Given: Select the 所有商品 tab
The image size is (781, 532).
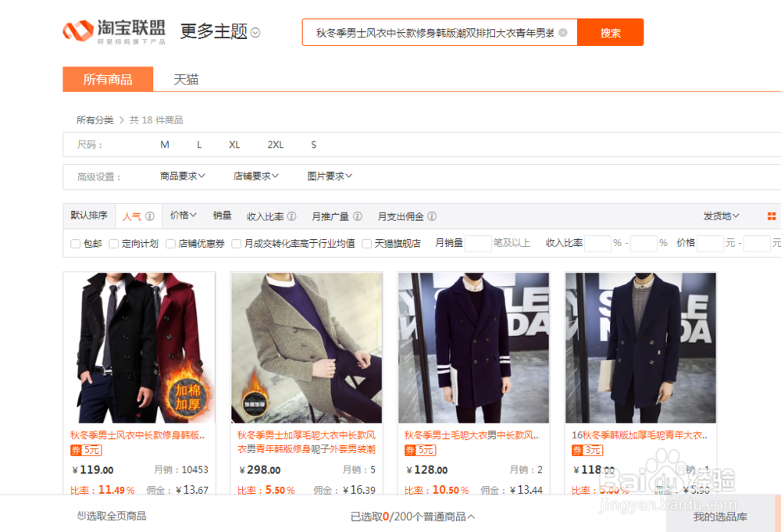Looking at the screenshot, I should pyautogui.click(x=108, y=79).
